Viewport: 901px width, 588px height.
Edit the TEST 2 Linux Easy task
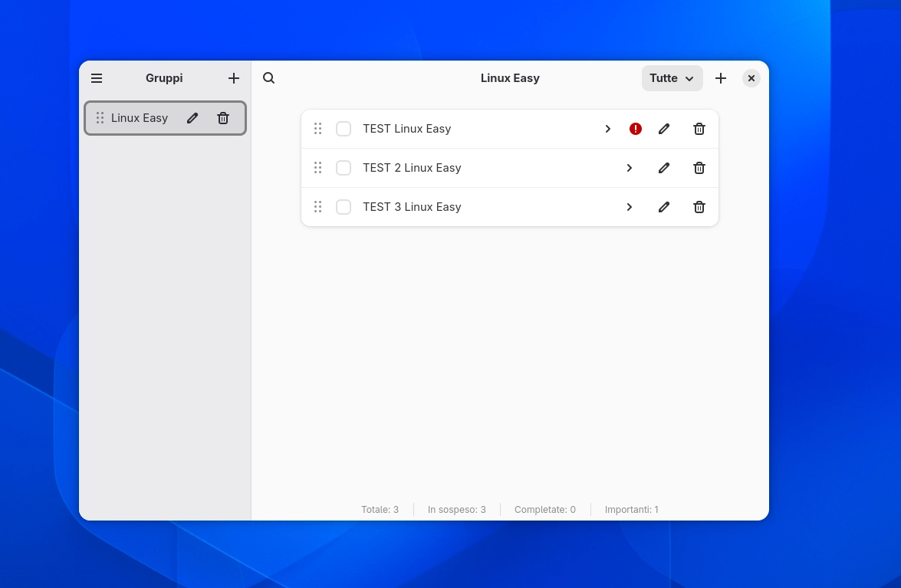click(x=664, y=168)
